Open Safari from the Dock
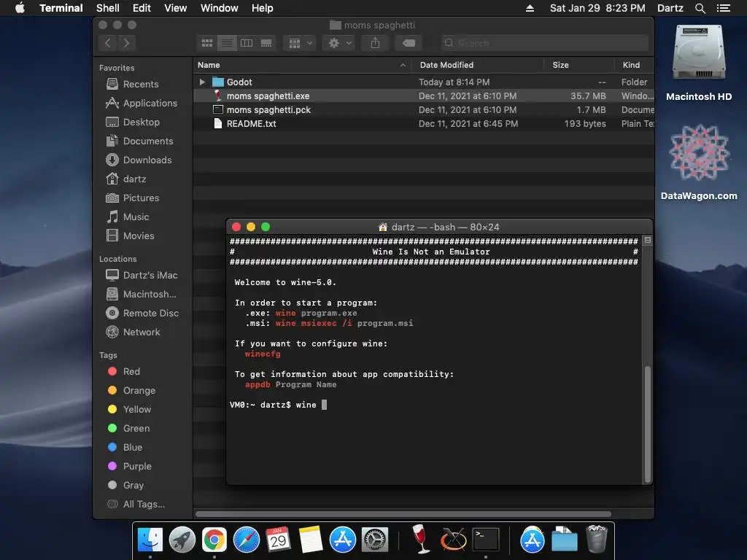 pos(247,540)
